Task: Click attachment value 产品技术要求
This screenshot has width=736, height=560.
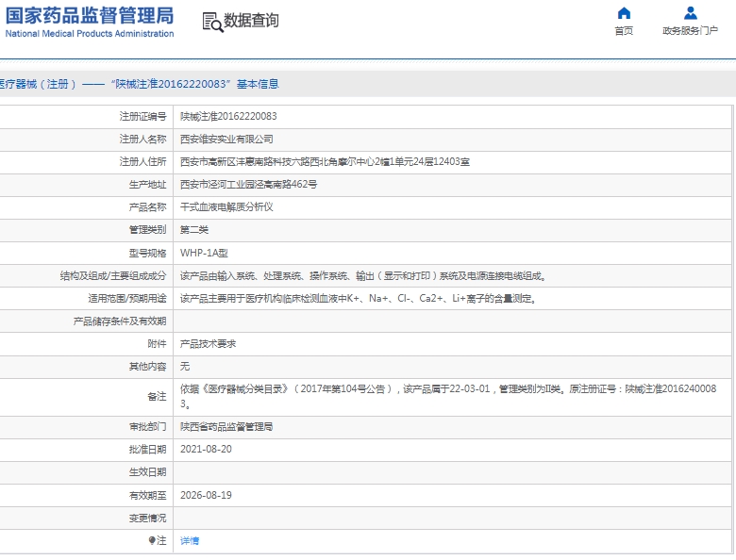Action: (208, 344)
